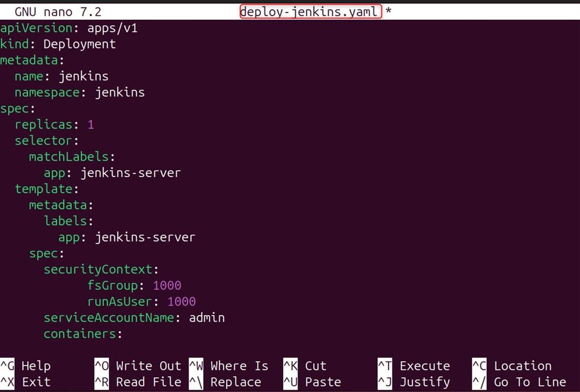Click the ^W Where Is shortcut

pos(229,366)
